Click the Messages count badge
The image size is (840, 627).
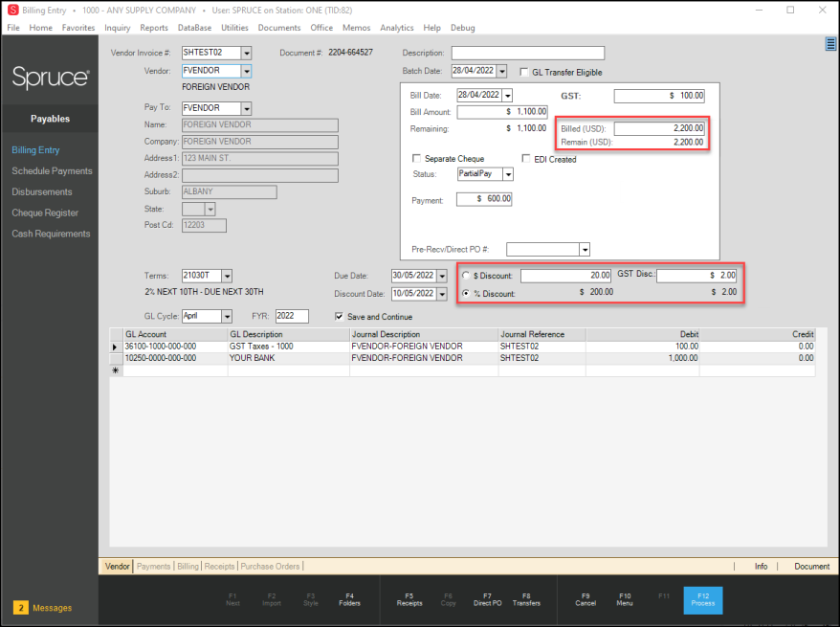[x=21, y=608]
